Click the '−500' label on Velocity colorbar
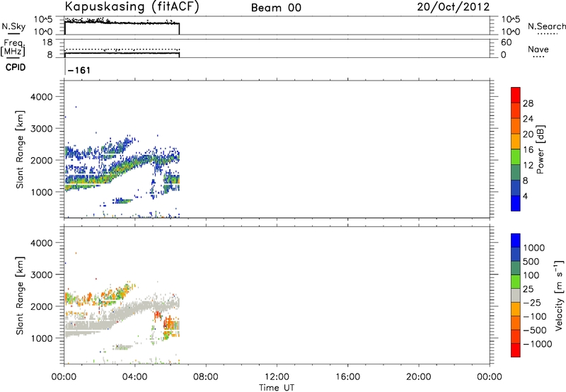Screen dimensions: 566x392 pos(535,330)
